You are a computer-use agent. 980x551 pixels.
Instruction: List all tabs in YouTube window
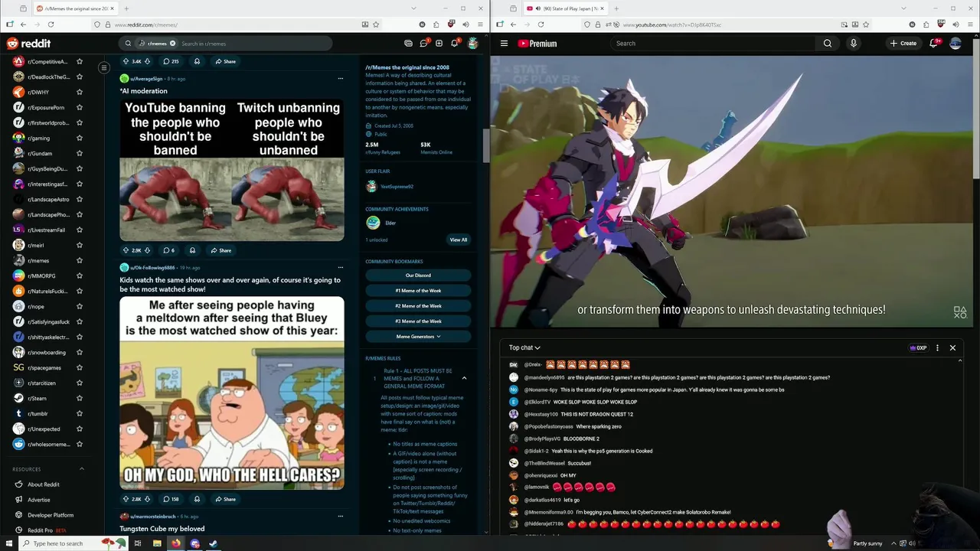903,8
